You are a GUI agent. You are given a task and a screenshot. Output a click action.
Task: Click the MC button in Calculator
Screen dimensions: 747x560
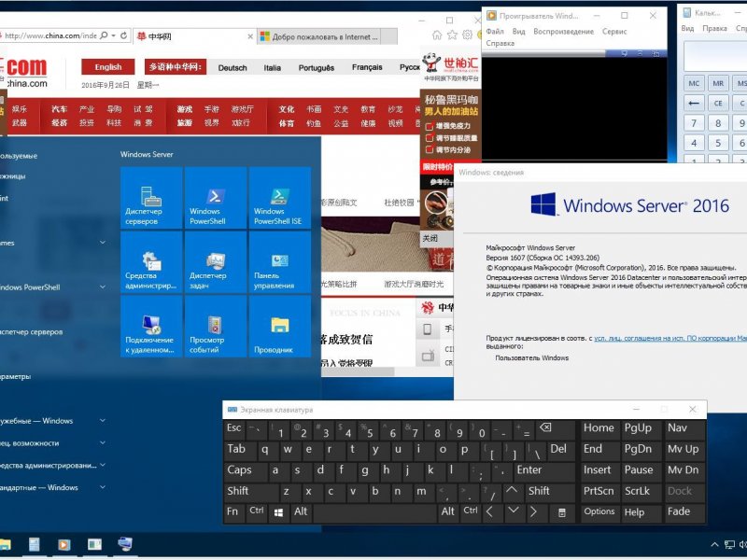[x=694, y=83]
